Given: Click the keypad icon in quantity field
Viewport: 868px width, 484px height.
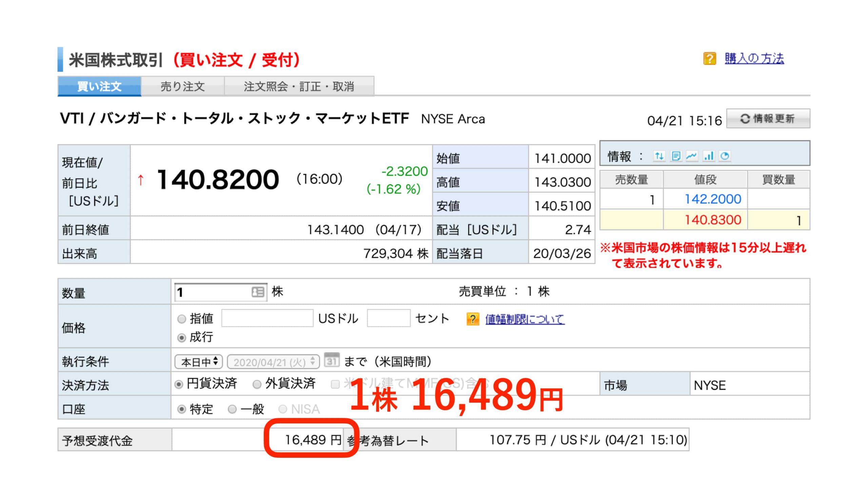Looking at the screenshot, I should click(258, 292).
